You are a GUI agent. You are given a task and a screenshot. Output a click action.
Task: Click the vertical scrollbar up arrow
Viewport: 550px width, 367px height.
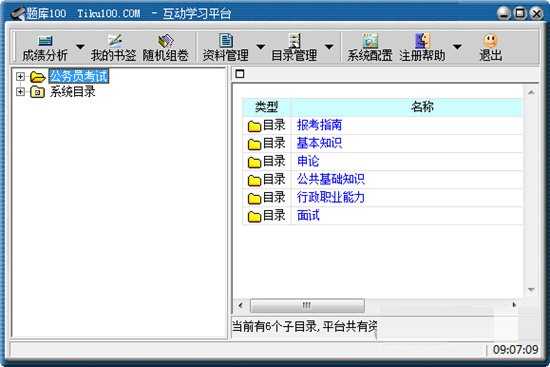531,93
